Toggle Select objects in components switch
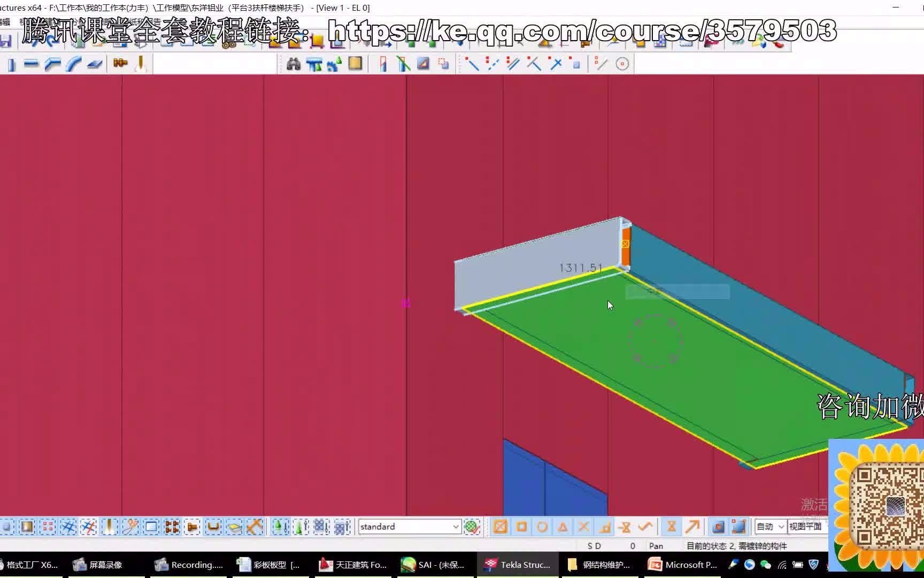 (300, 527)
